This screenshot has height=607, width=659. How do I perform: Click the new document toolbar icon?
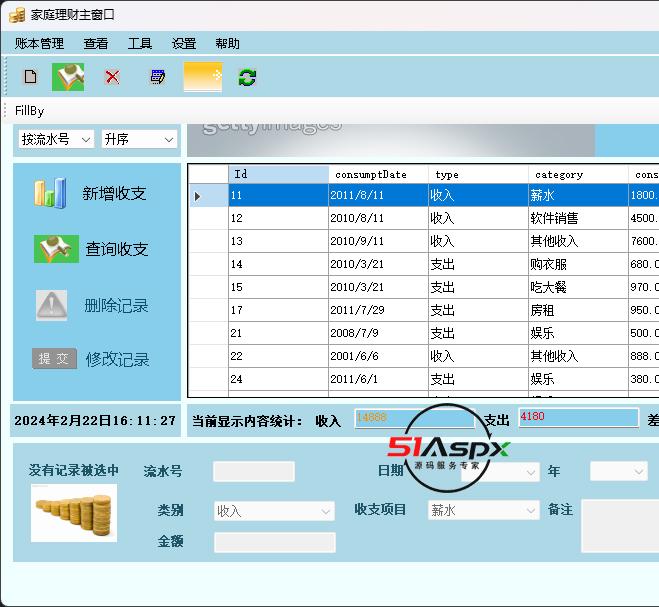tap(30, 77)
